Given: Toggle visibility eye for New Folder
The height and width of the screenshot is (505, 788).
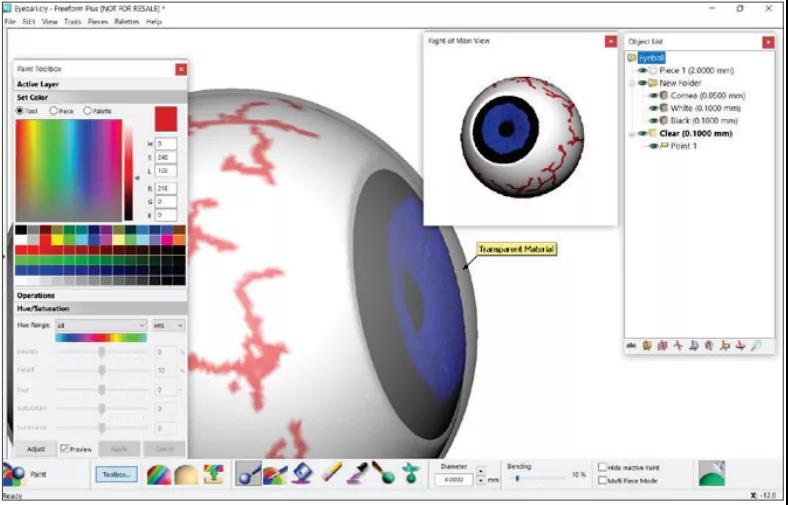Looking at the screenshot, I should [x=643, y=83].
